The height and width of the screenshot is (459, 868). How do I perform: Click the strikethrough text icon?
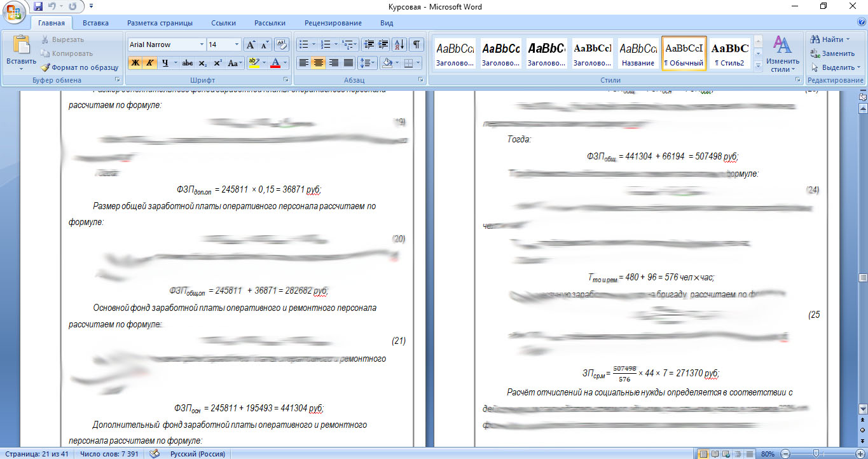point(187,63)
